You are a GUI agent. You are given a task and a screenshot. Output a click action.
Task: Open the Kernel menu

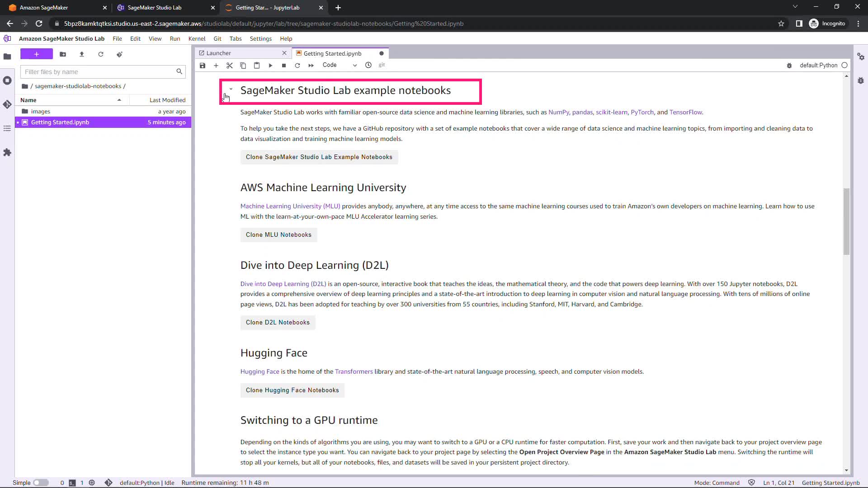pos(197,38)
